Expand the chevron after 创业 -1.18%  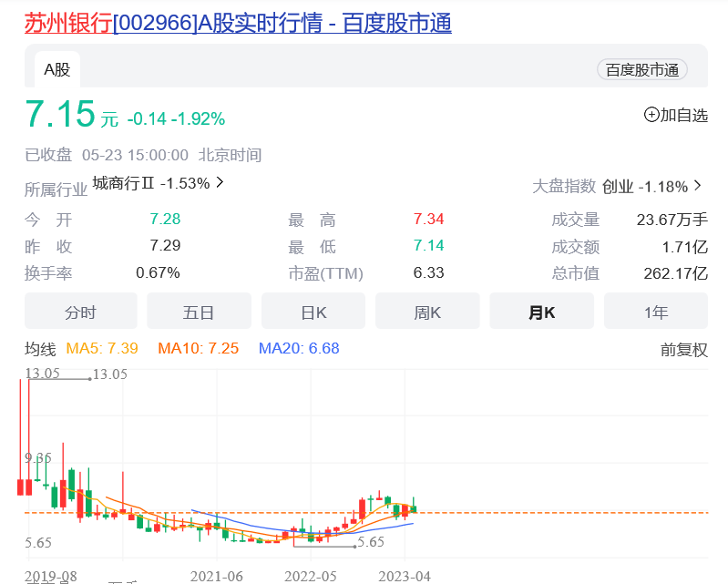click(697, 186)
